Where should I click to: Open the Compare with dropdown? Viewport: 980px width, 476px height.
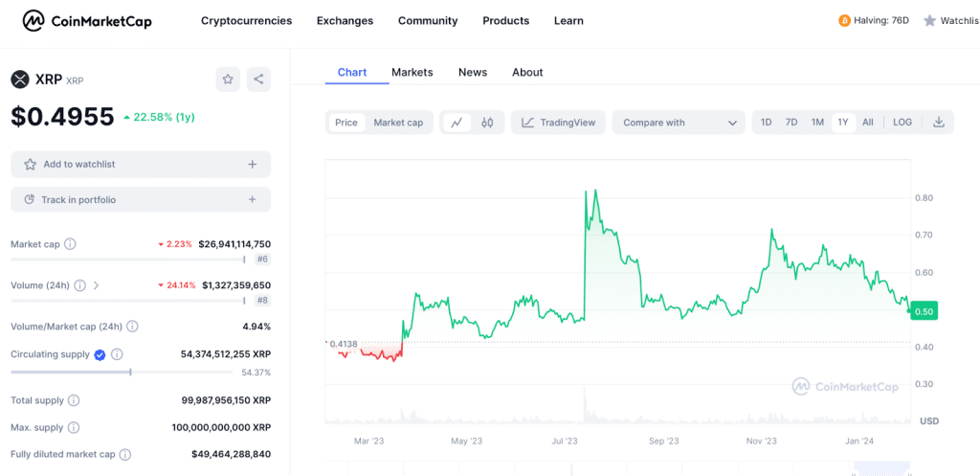679,123
